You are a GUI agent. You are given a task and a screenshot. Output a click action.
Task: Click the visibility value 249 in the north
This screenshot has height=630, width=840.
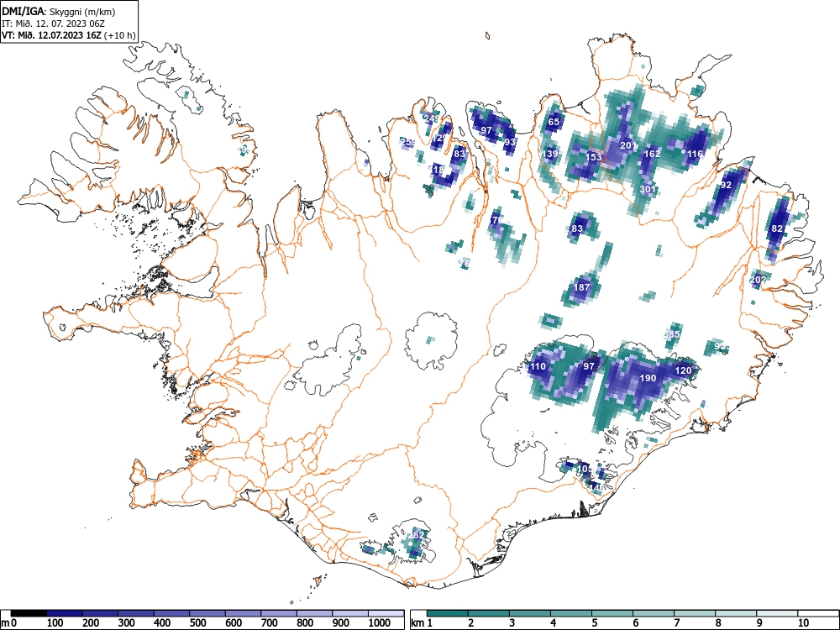pyautogui.click(x=431, y=118)
